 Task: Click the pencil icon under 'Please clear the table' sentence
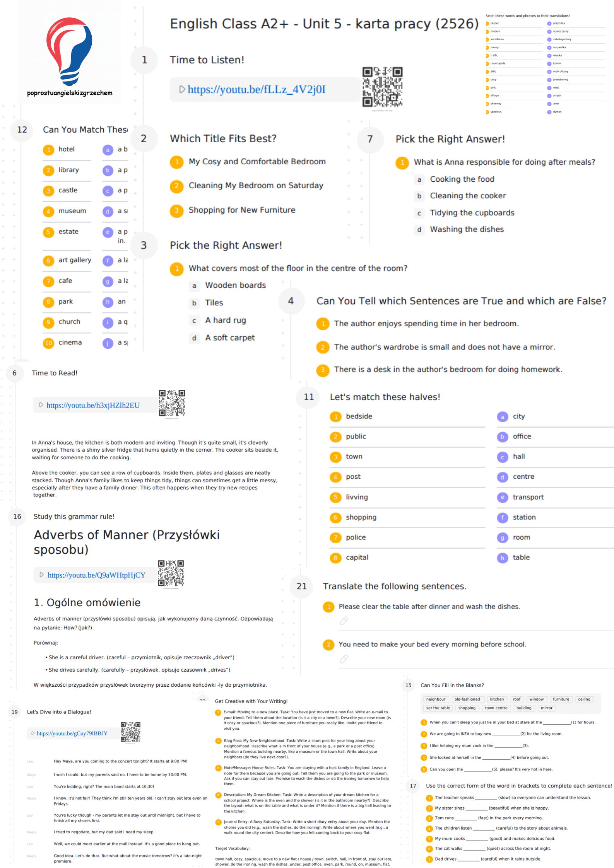click(x=344, y=621)
